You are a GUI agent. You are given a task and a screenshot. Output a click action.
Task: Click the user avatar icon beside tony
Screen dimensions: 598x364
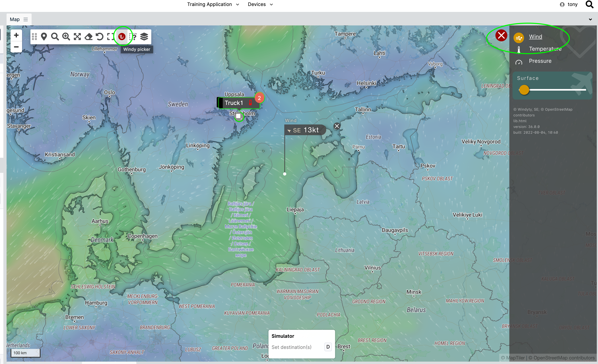(562, 5)
